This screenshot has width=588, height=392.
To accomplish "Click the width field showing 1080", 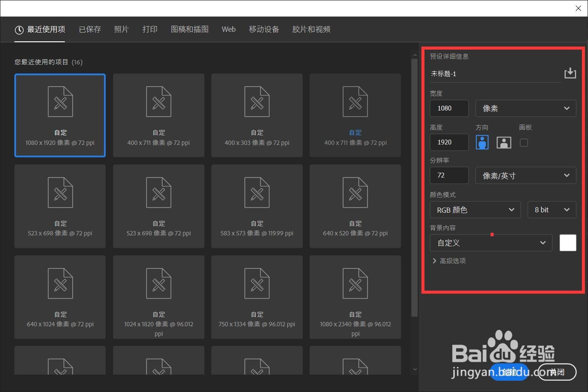I will click(449, 108).
